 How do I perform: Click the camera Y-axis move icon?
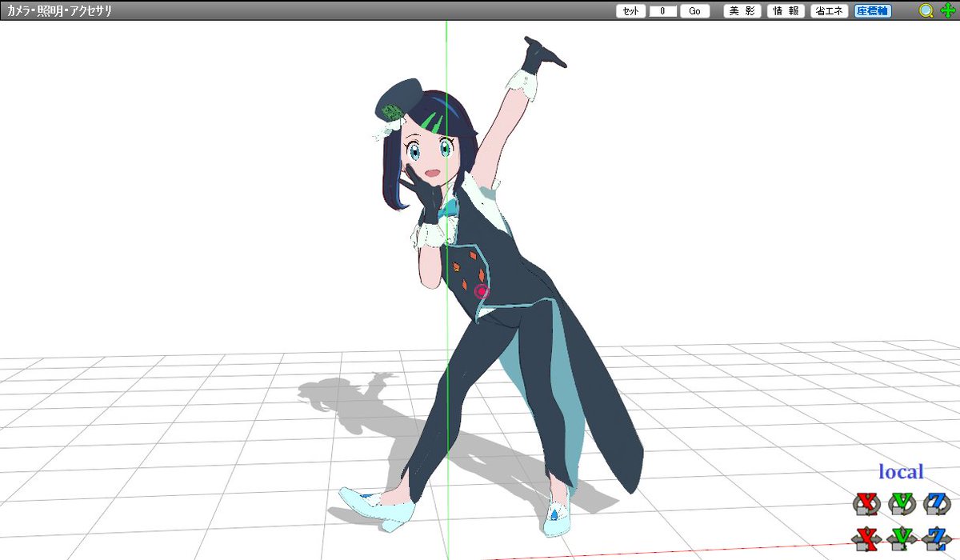click(902, 538)
